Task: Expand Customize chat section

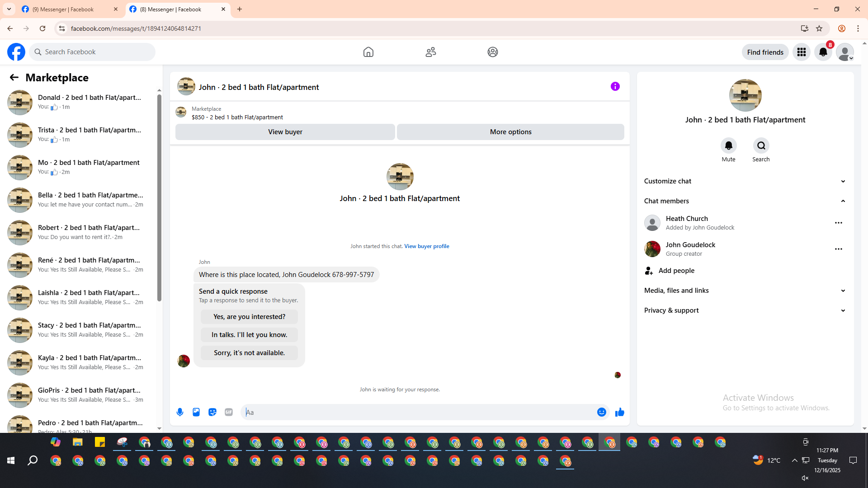Action: tap(745, 181)
